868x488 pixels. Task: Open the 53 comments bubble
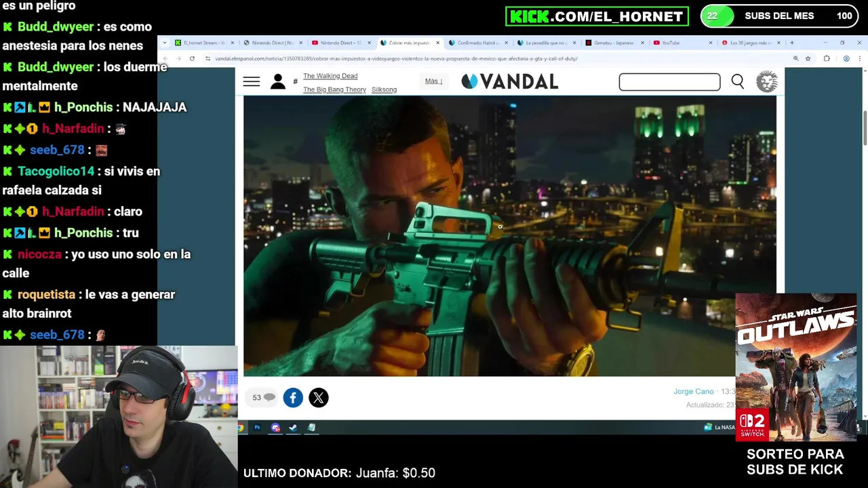(263, 398)
